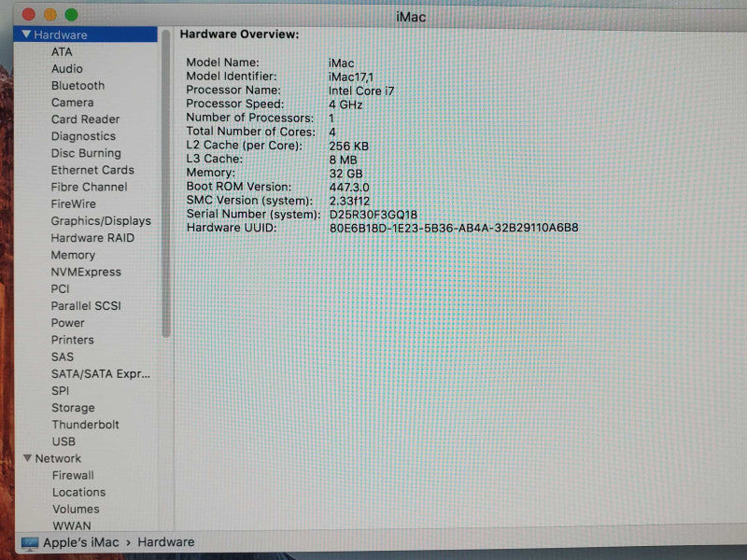Collapse the Network section triangle

coord(28,458)
